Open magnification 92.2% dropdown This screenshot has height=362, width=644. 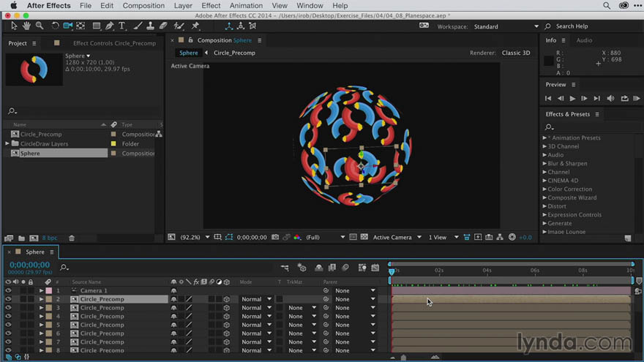click(x=195, y=237)
